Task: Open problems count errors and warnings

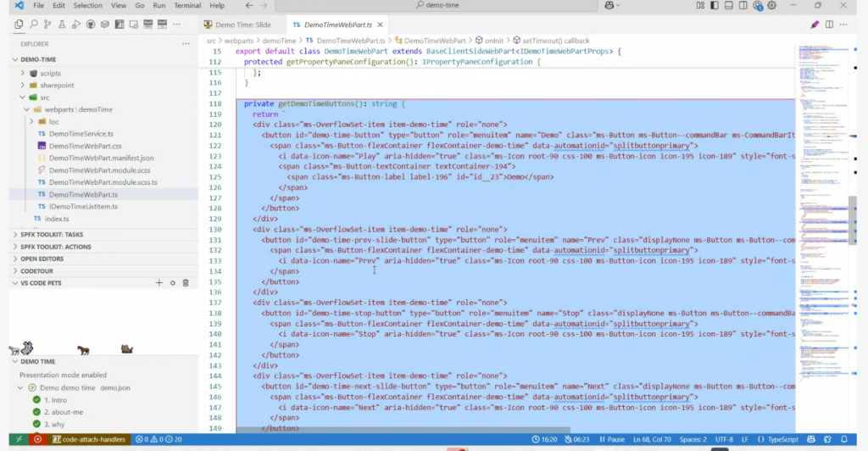Action: tap(159, 439)
